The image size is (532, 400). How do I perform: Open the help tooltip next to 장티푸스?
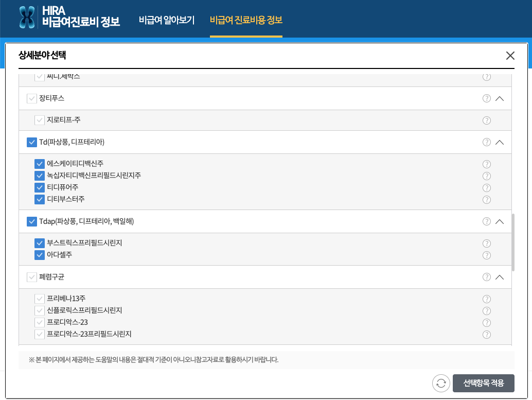pos(486,98)
